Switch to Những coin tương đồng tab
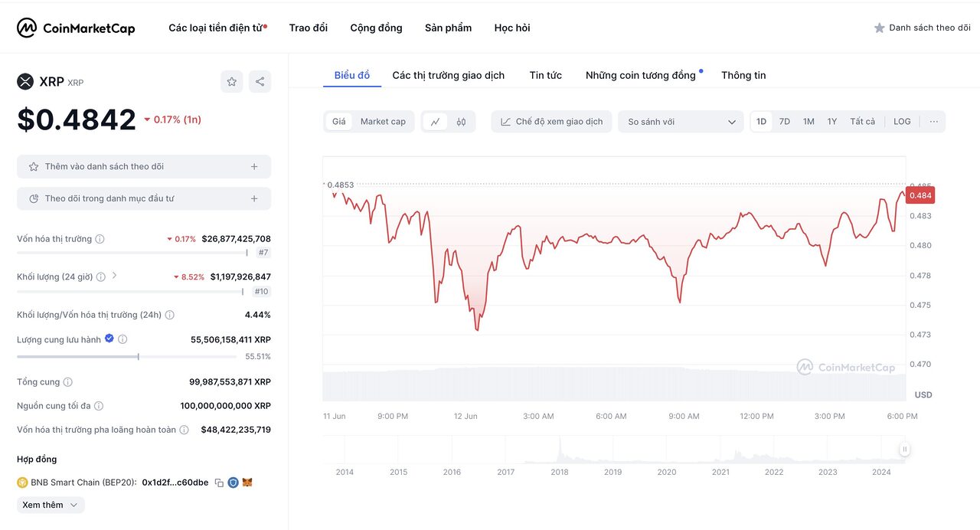Viewport: 980px width, 530px height. point(641,75)
